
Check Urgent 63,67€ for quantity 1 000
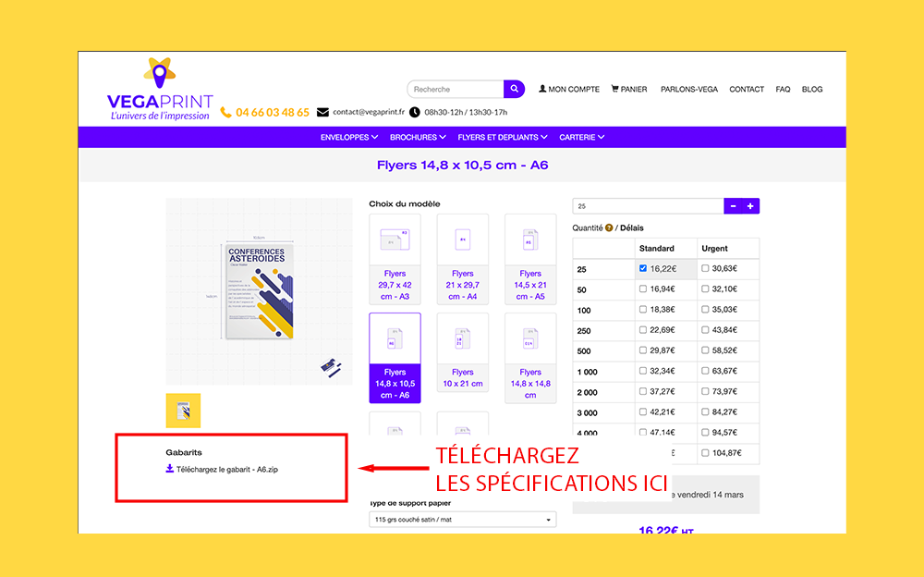(x=705, y=371)
